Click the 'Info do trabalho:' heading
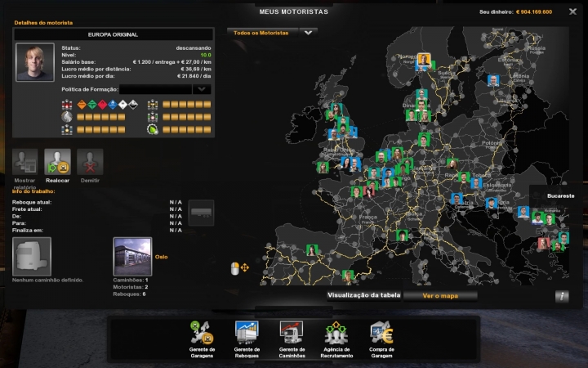This screenshot has width=588, height=368. coord(33,191)
